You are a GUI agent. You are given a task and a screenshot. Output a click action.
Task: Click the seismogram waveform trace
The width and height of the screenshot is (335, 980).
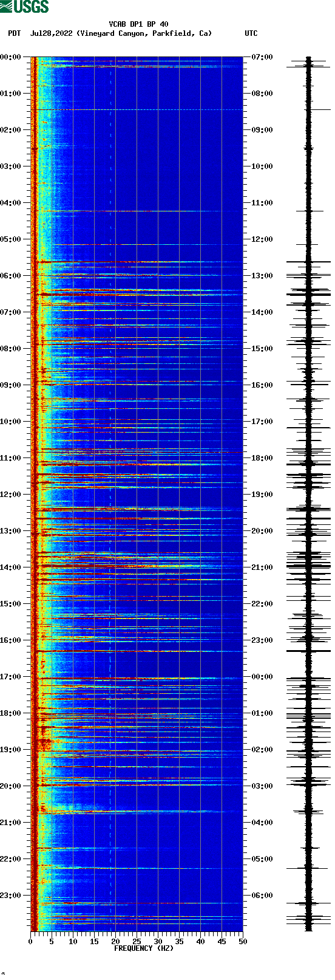(x=308, y=494)
